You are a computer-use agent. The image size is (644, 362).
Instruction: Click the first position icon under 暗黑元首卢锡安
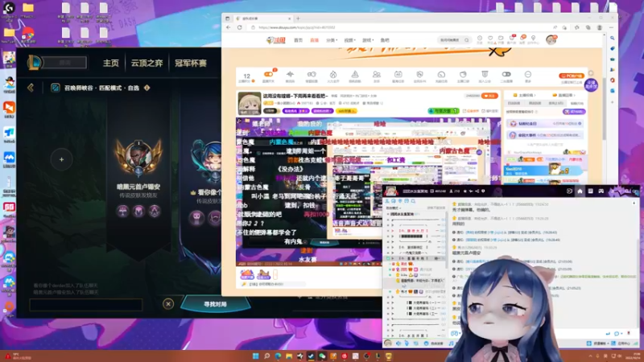point(122,211)
